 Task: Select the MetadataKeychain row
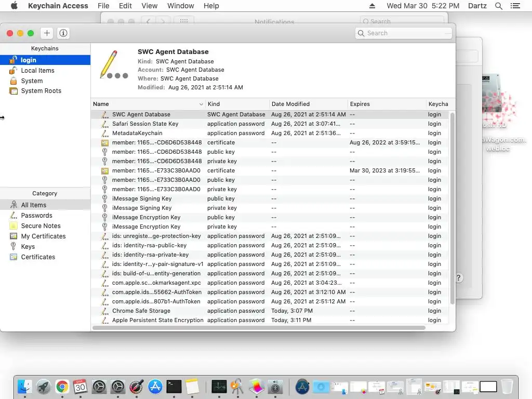pyautogui.click(x=270, y=133)
